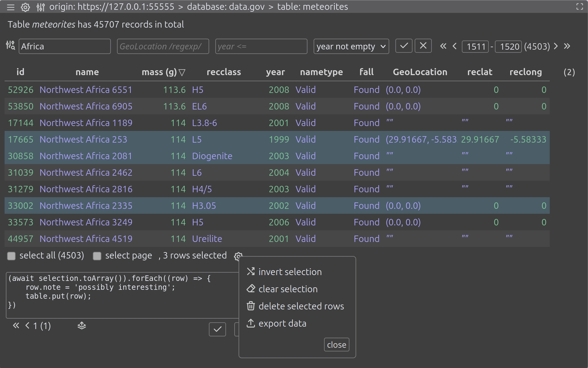Toggle fullscreen mode icon

coord(579,7)
